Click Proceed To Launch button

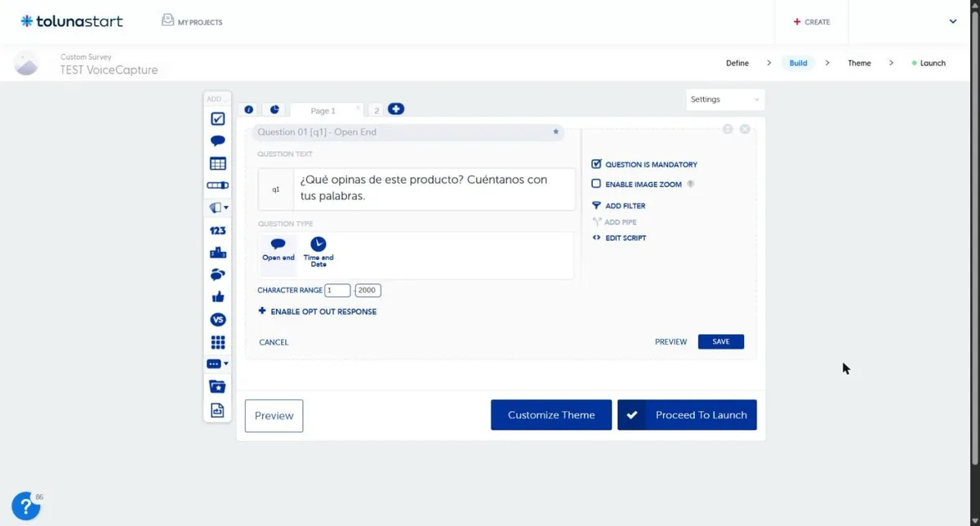pos(687,415)
